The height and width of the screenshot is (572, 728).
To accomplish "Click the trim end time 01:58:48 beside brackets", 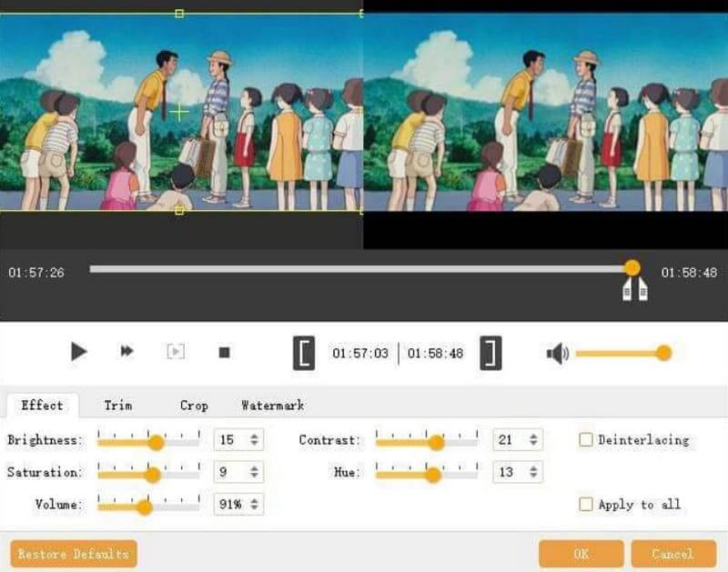I will [x=435, y=354].
